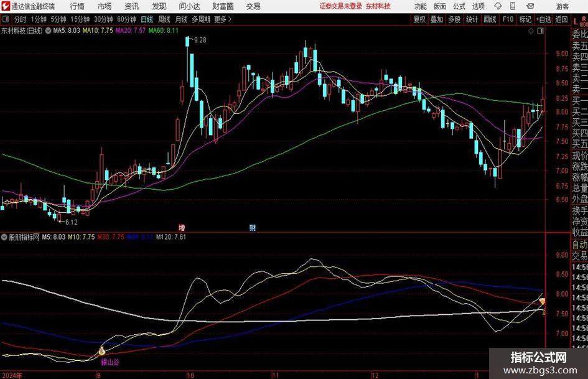
Task: Expand the 更多 period options
Action: click(223, 19)
